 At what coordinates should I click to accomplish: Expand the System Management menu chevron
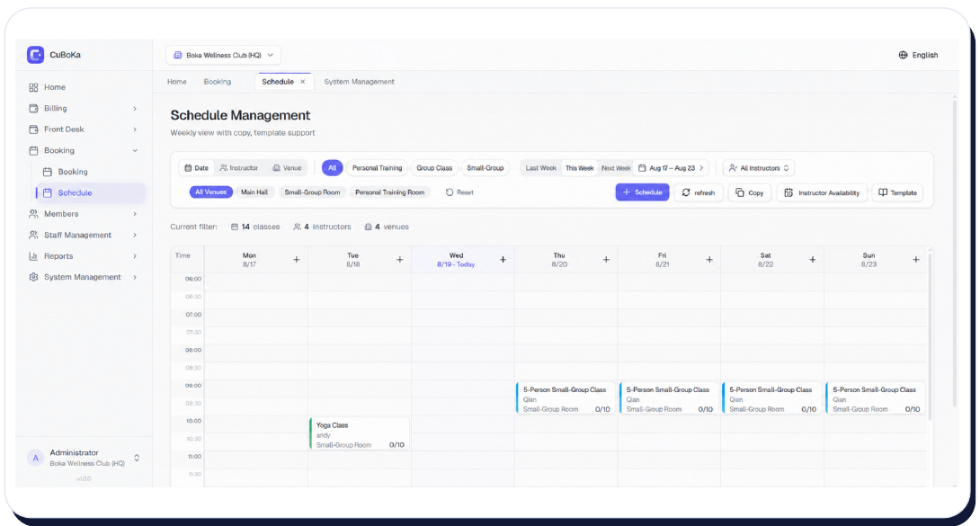pyautogui.click(x=135, y=277)
